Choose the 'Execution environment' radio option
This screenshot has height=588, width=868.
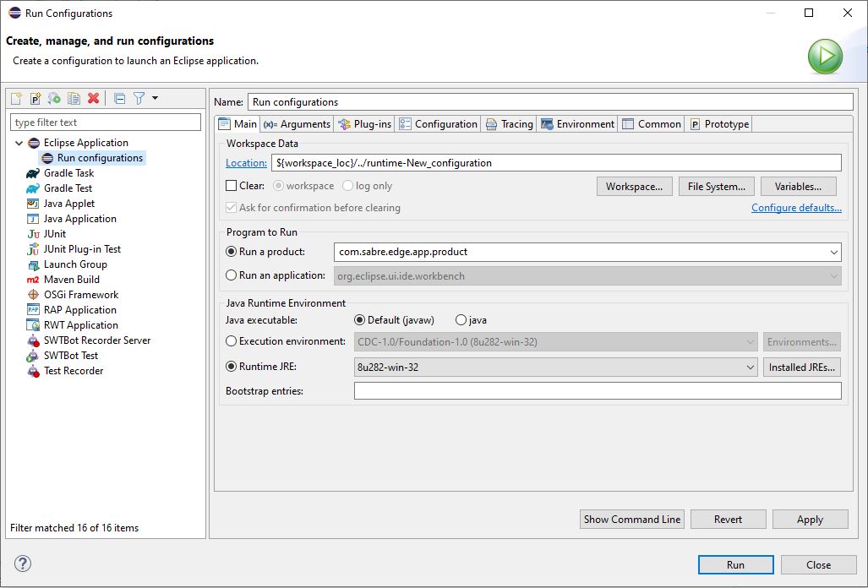[232, 341]
